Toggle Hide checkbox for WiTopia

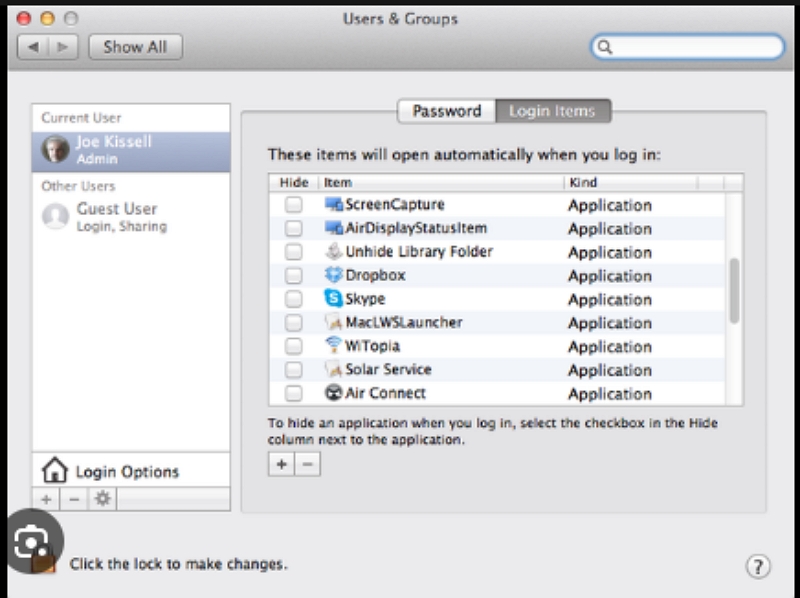(293, 346)
